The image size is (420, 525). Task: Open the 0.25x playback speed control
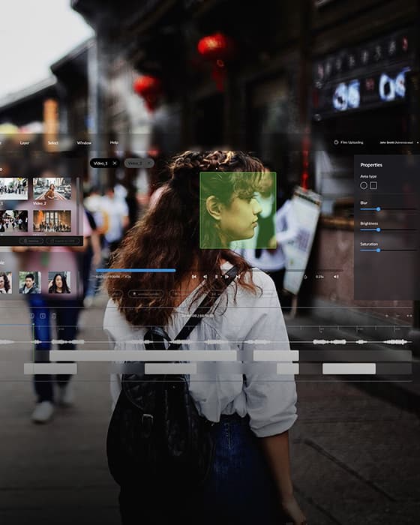(319, 277)
